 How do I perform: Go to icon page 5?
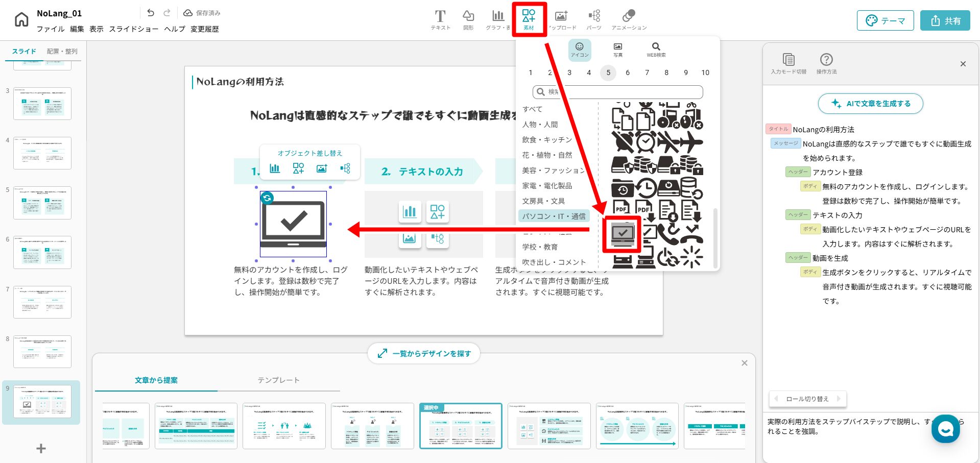(608, 72)
